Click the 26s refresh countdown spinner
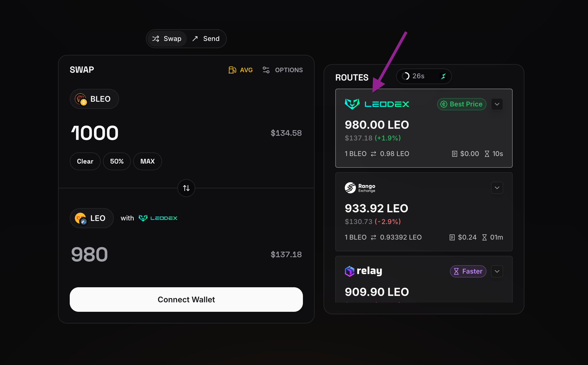This screenshot has width=588, height=365. tap(406, 76)
